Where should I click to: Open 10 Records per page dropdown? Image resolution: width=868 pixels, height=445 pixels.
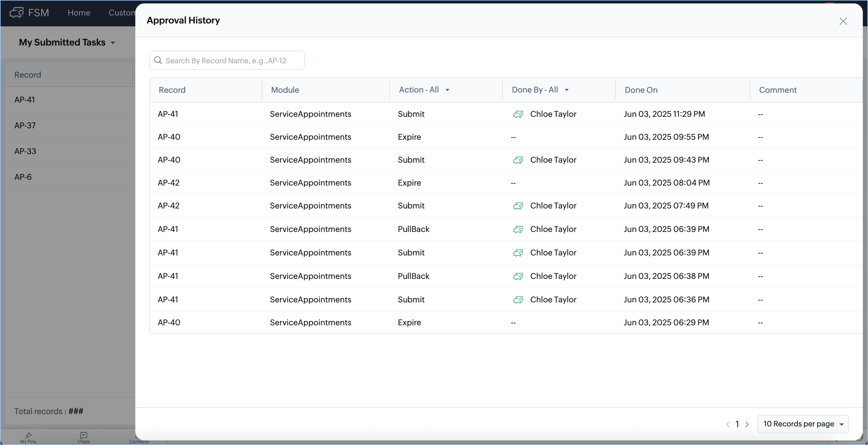pos(803,424)
